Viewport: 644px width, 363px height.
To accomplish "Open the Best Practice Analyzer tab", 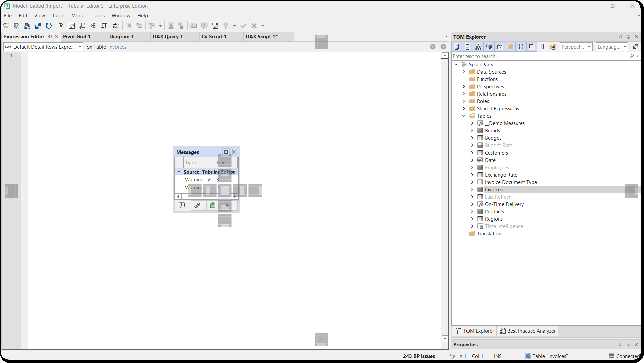I will pos(528,331).
